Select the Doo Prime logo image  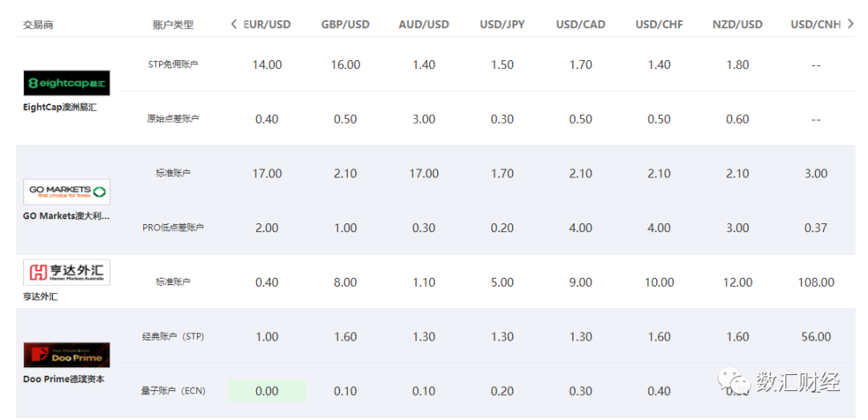[x=68, y=355]
